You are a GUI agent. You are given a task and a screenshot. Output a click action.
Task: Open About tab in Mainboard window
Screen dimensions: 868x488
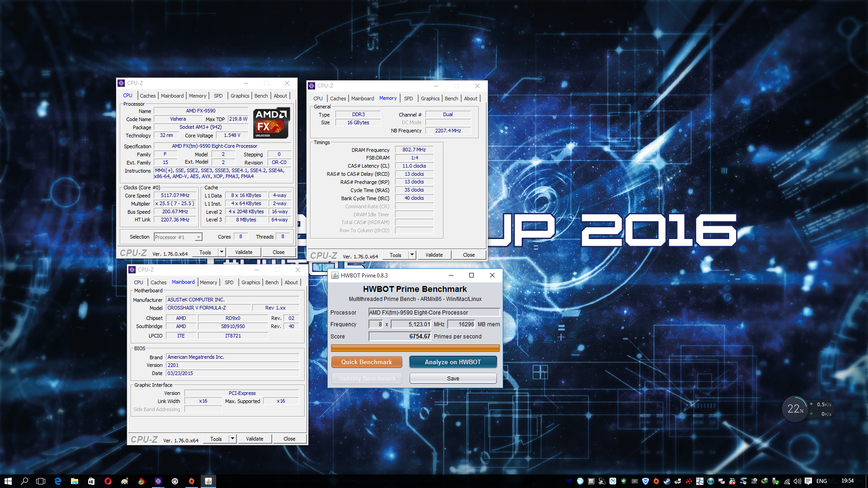[x=291, y=282]
